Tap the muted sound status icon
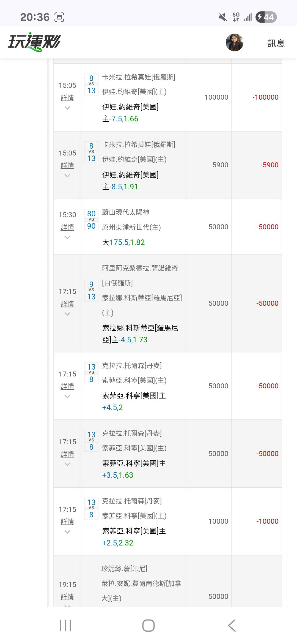The height and width of the screenshot is (644, 297). [x=222, y=17]
